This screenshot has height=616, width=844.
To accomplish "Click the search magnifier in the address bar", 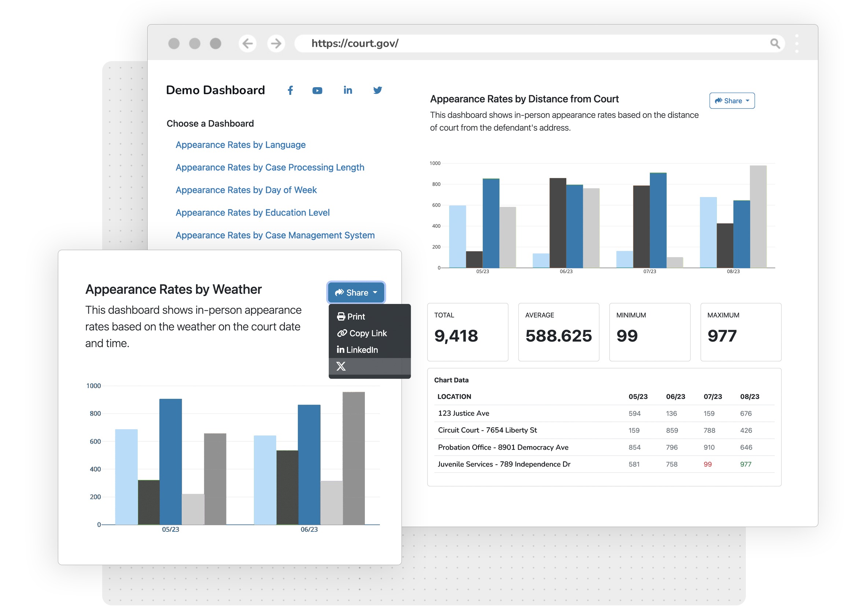I will (775, 44).
